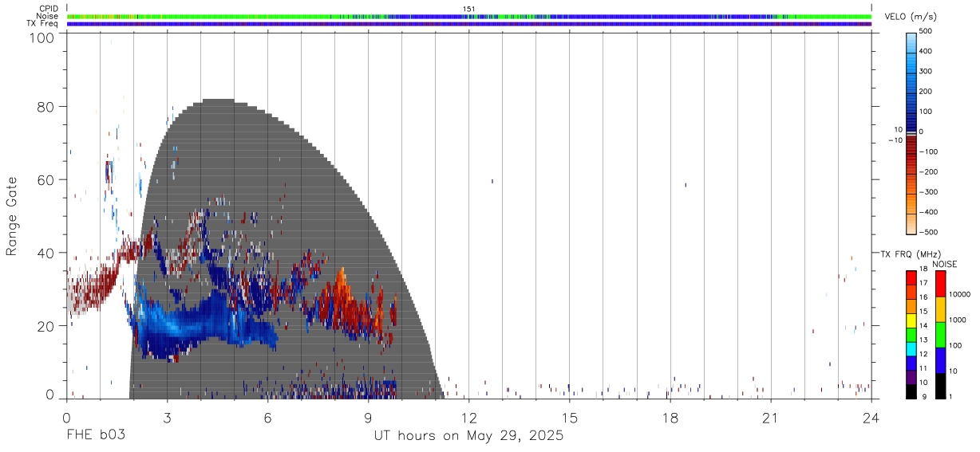Click the orange-red backscatter patch near hour 8

click(345, 301)
